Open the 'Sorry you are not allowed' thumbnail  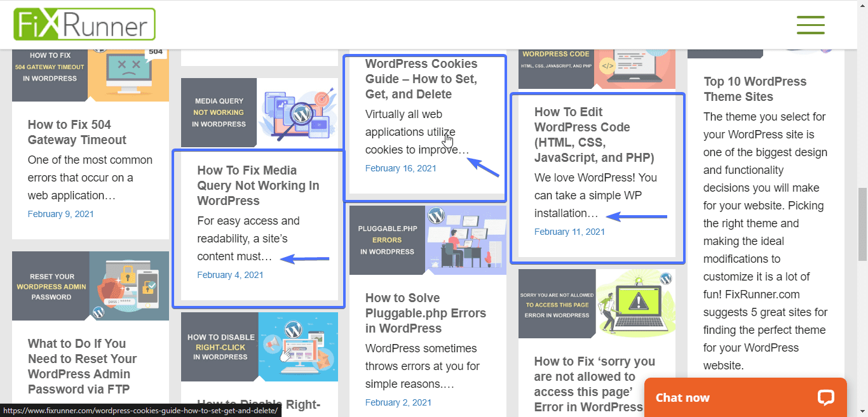[x=597, y=304]
